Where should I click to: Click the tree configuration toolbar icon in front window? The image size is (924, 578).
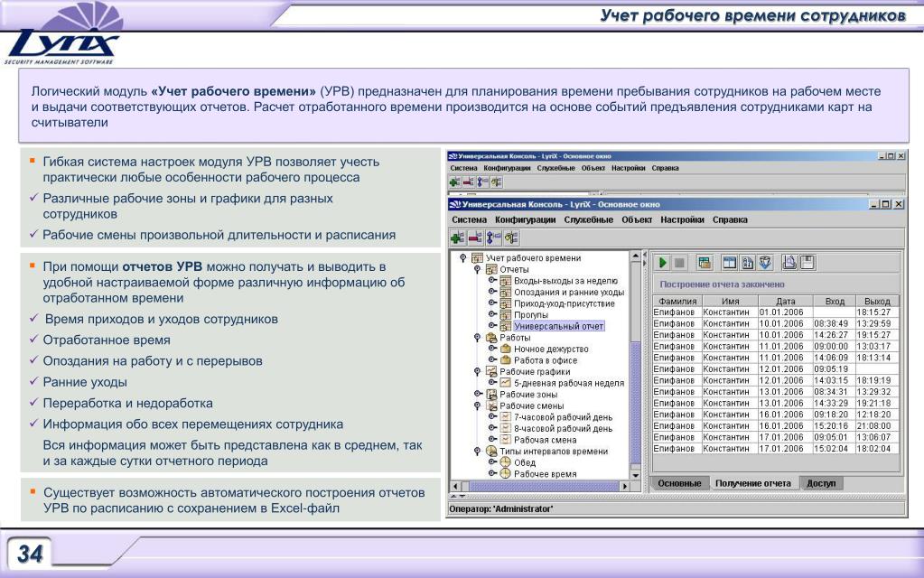click(511, 238)
